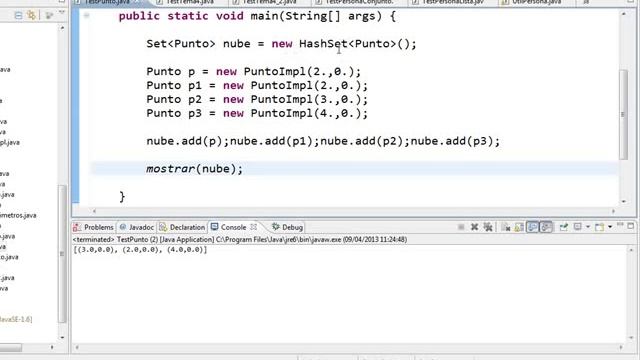Click the mostrar(nube); code line
640x360 pixels.
click(194, 169)
